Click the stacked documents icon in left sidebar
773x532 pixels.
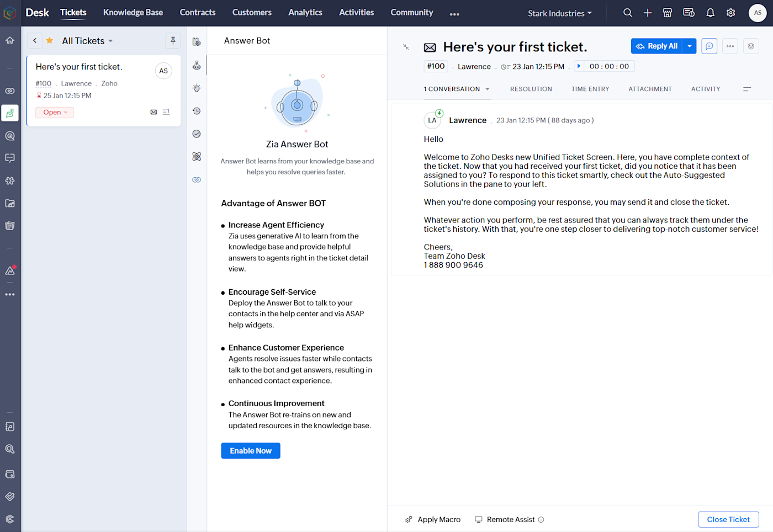(x=10, y=226)
